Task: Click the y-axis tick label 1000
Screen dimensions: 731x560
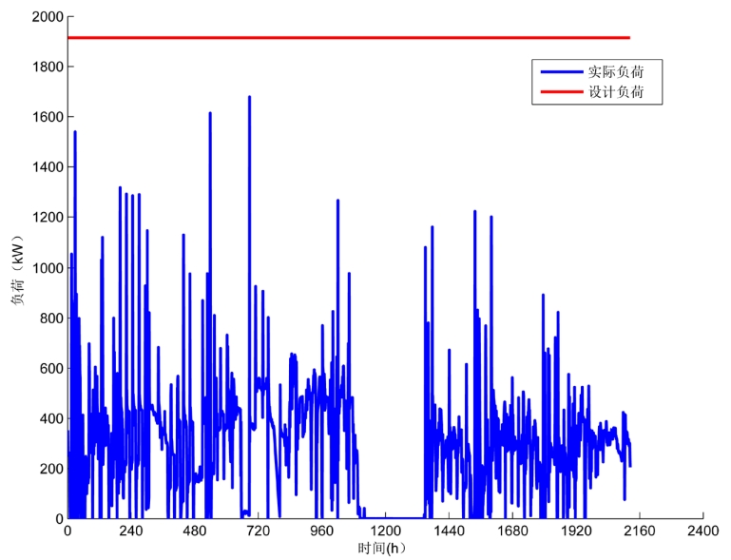Action: click(x=47, y=268)
